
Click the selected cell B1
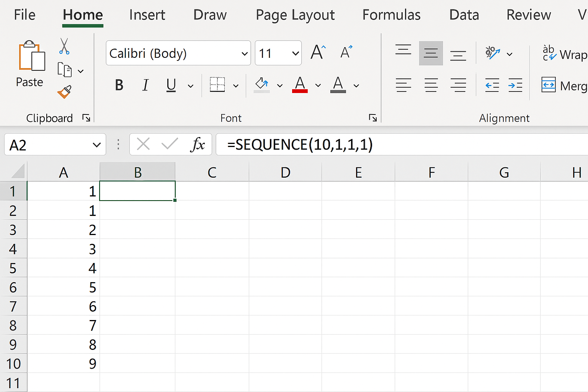tap(137, 191)
